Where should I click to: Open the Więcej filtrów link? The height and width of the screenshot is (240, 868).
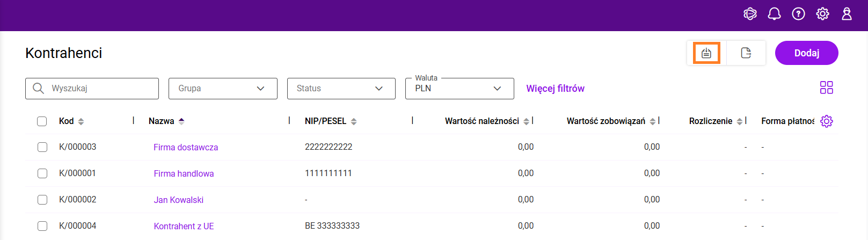click(555, 89)
